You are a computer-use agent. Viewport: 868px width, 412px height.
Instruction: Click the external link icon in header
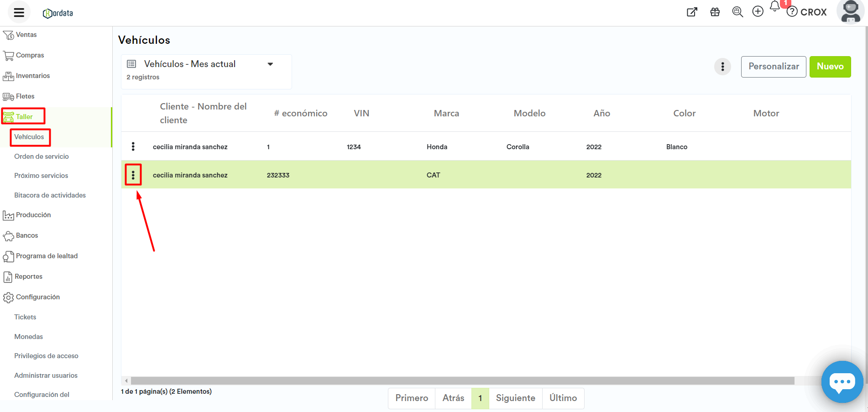pos(692,12)
